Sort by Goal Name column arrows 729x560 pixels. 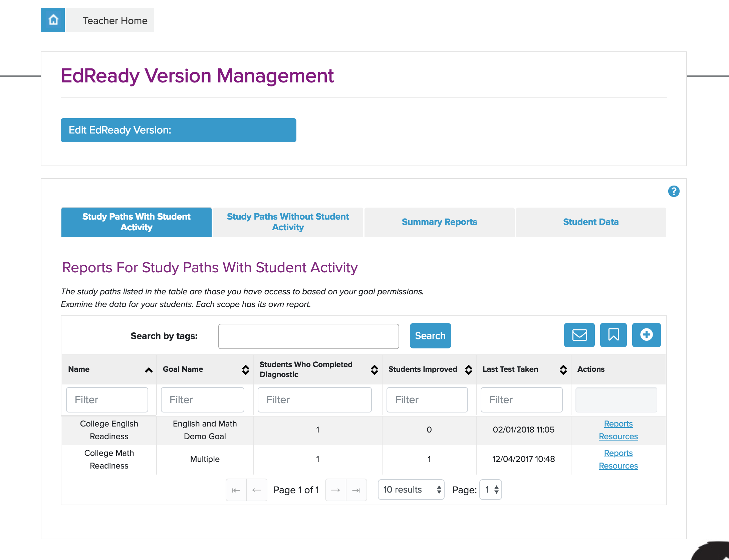click(x=246, y=370)
